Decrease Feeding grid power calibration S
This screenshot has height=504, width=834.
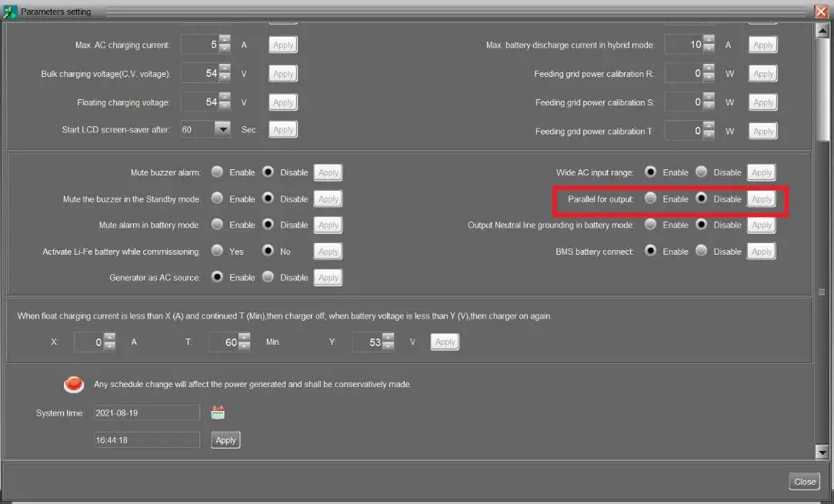coord(709,106)
